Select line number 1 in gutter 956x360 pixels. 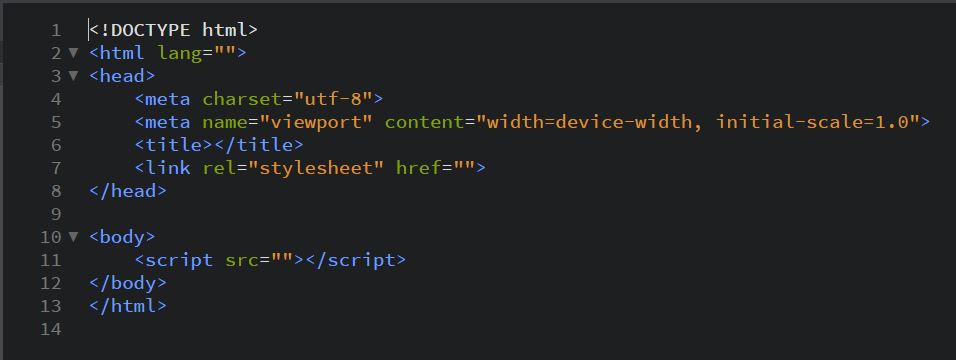click(x=56, y=30)
